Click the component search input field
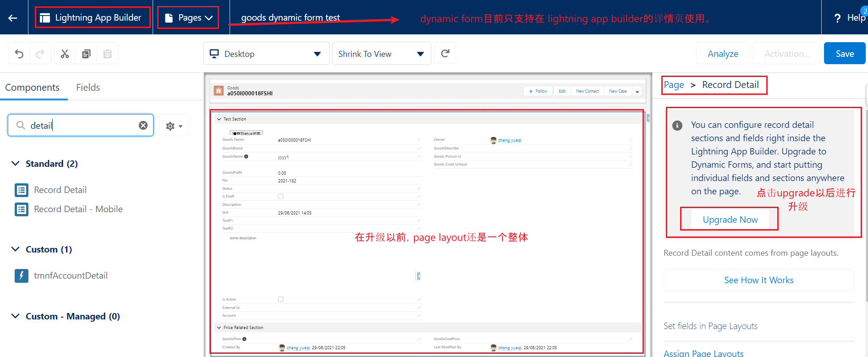This screenshot has height=357, width=868. pyautogui.click(x=81, y=126)
